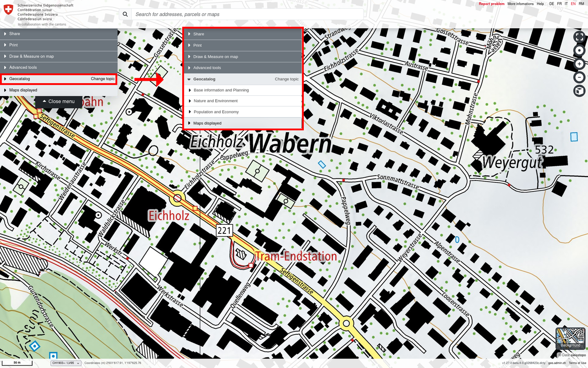Switch language to DE
588x368 pixels.
(552, 4)
